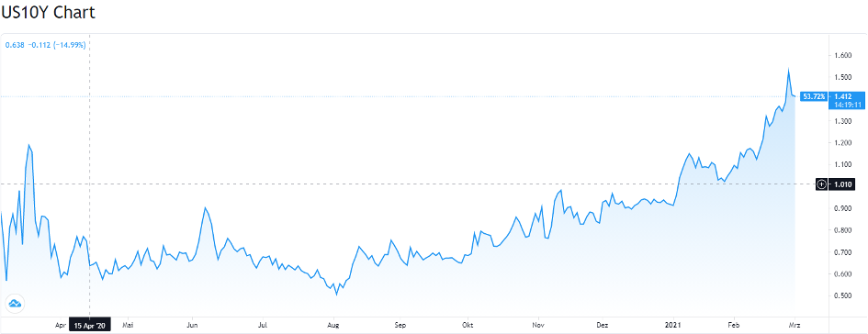
Task: Click the Jun label on time axis
Action: [192, 325]
